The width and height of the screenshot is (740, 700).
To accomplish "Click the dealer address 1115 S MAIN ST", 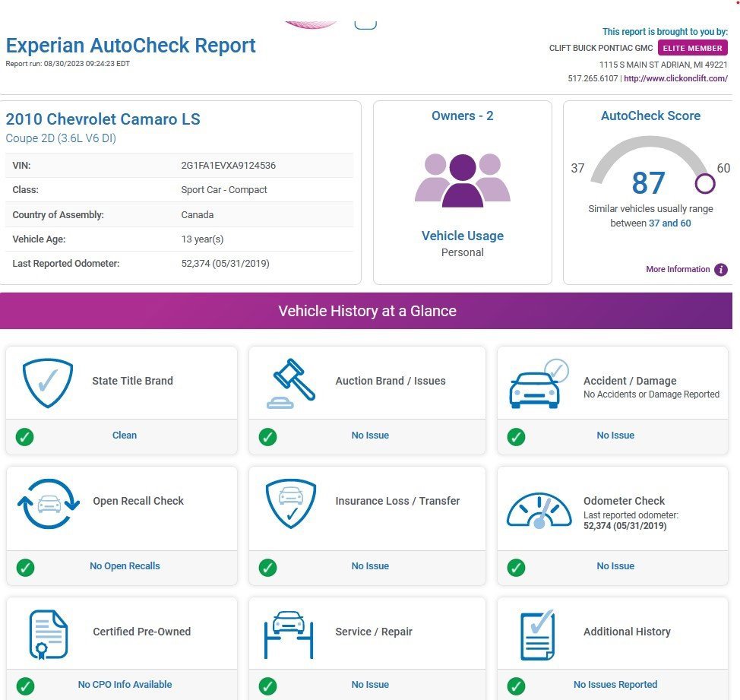I will pyautogui.click(x=663, y=65).
